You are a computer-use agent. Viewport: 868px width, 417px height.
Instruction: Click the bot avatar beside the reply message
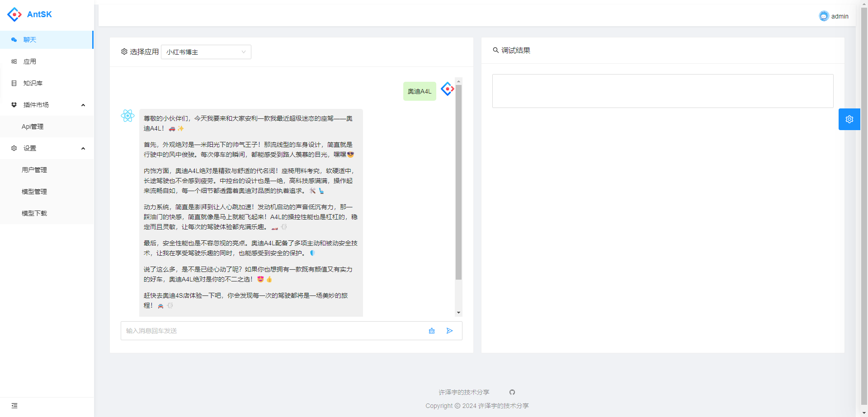[128, 116]
